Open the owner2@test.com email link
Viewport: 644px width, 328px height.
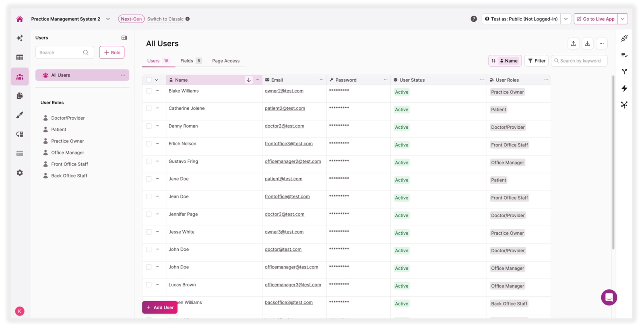(284, 91)
